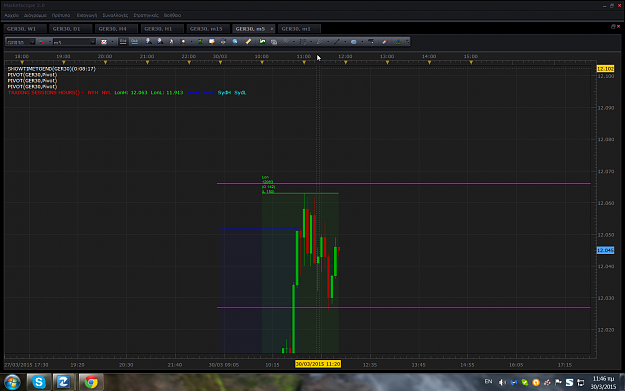The height and width of the screenshot is (391, 625).
Task: Open the Διάγραμμα menu
Action: click(35, 15)
